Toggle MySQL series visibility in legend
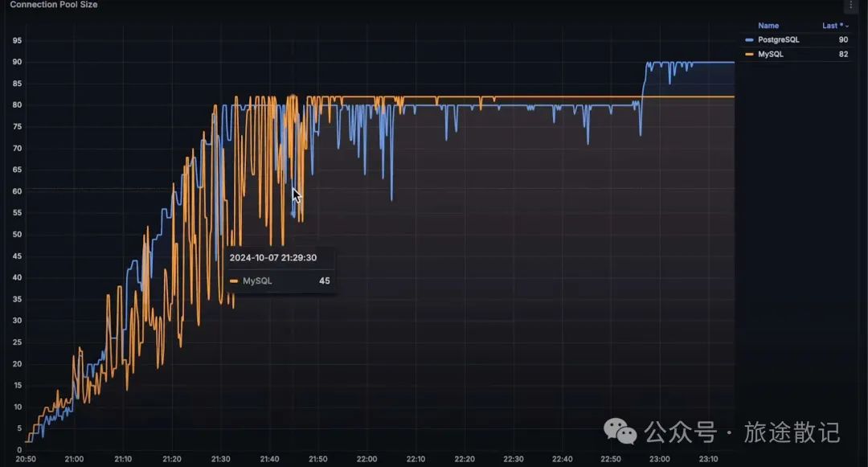This screenshot has height=467, width=868. [x=770, y=54]
